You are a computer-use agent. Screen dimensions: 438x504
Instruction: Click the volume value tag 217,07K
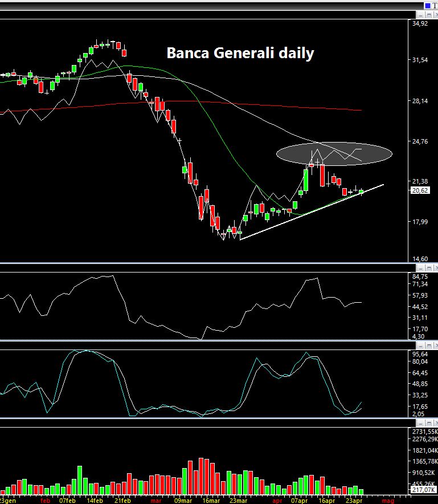pos(423,490)
